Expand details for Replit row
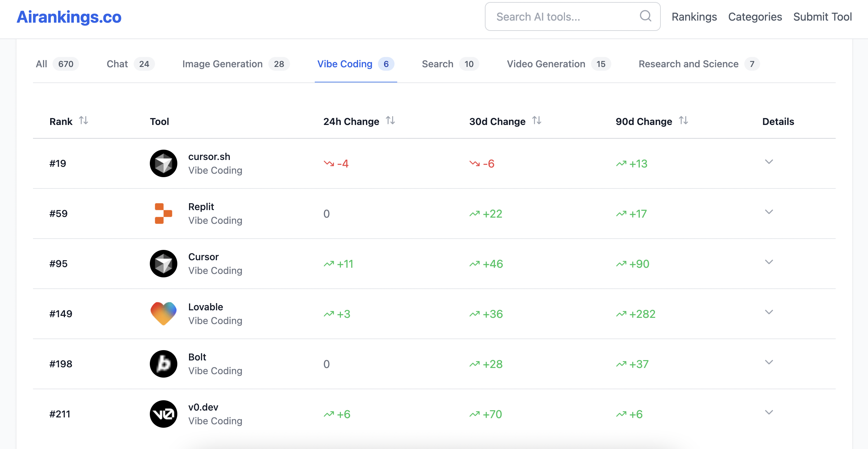This screenshot has height=449, width=868. pos(769,212)
